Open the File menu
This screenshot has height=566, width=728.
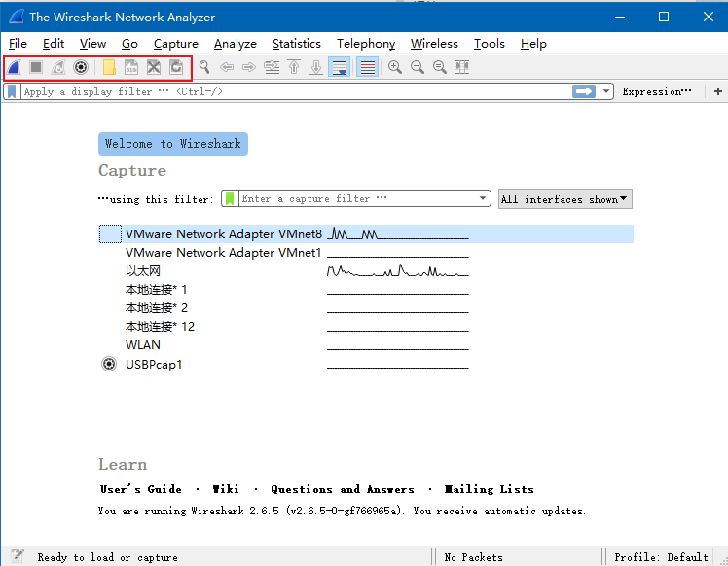point(18,44)
